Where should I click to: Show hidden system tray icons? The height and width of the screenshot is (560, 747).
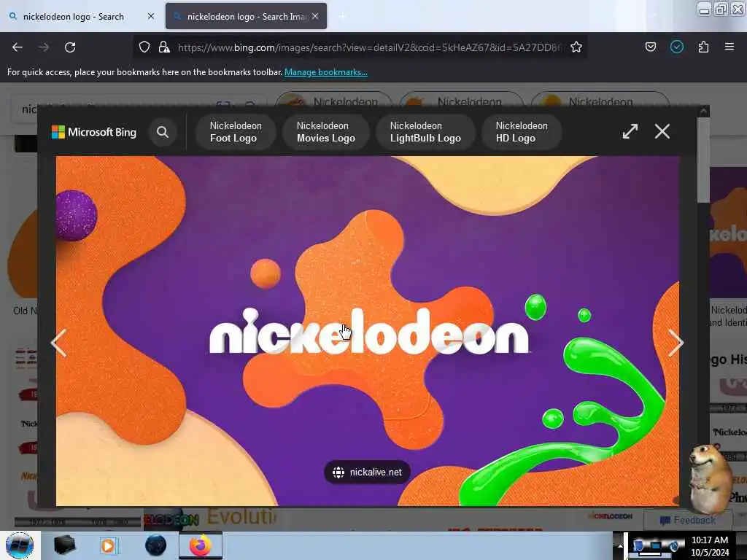[620, 545]
